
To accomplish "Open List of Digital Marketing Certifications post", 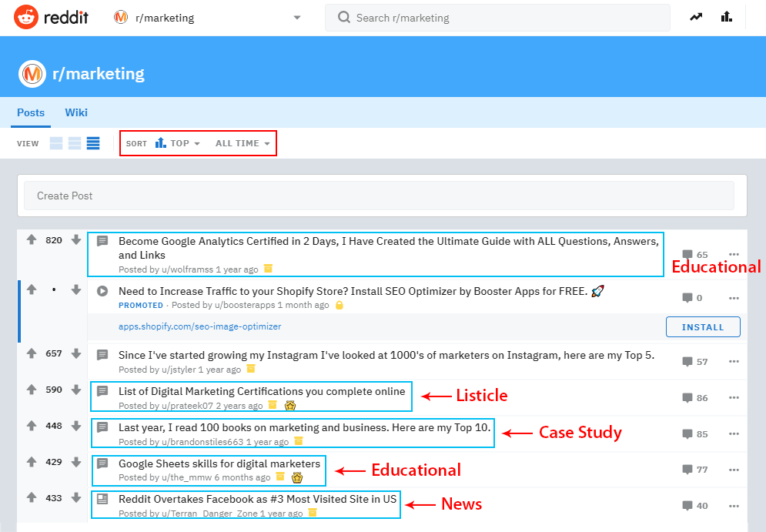I will coord(262,391).
